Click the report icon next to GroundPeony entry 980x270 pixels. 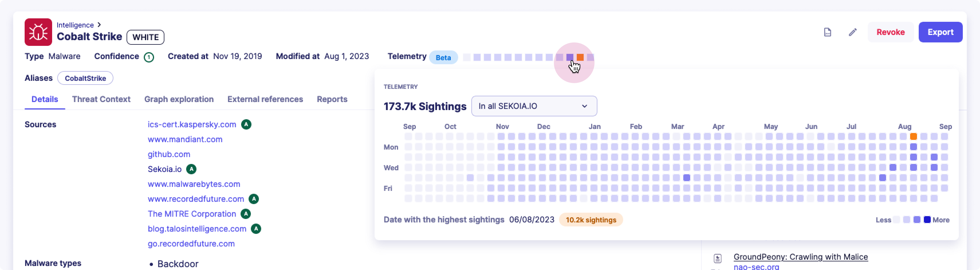point(717,258)
